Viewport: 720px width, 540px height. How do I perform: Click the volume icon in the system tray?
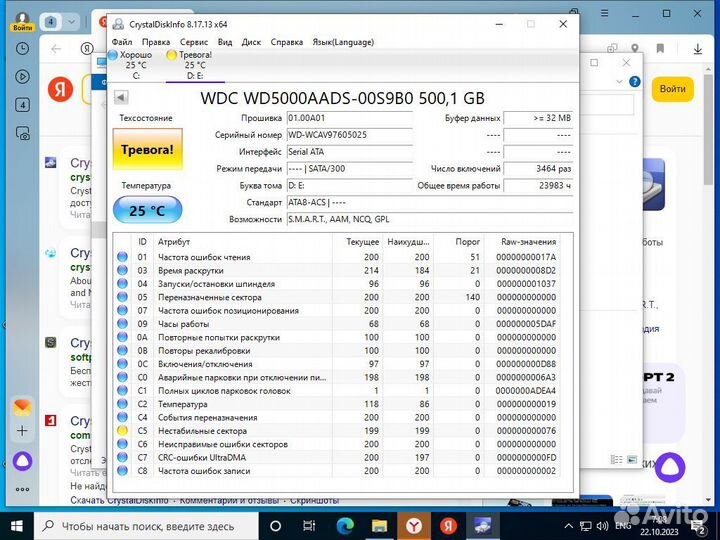(602, 526)
